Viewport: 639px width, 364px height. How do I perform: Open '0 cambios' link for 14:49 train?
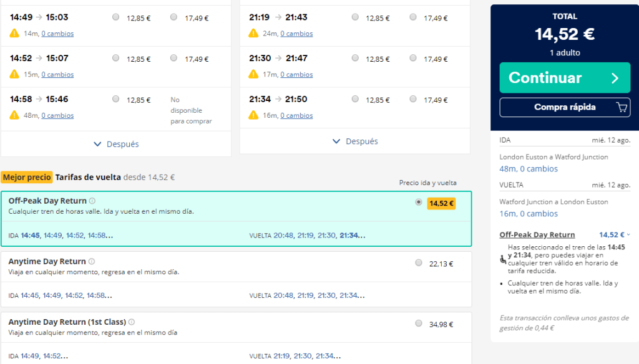(57, 34)
